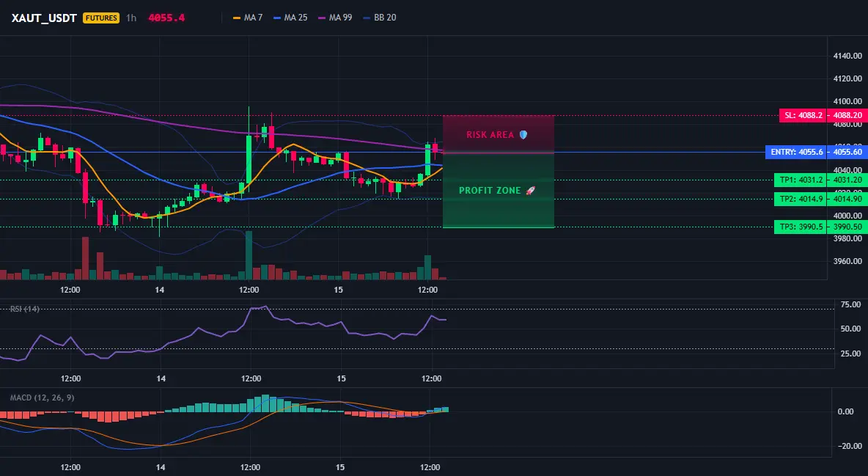Click the PROFIT ZONE label
This screenshot has width=868, height=476.
tap(490, 191)
